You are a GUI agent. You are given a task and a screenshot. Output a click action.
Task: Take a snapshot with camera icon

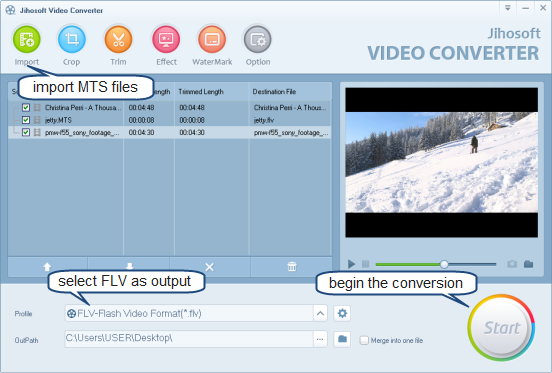point(512,264)
